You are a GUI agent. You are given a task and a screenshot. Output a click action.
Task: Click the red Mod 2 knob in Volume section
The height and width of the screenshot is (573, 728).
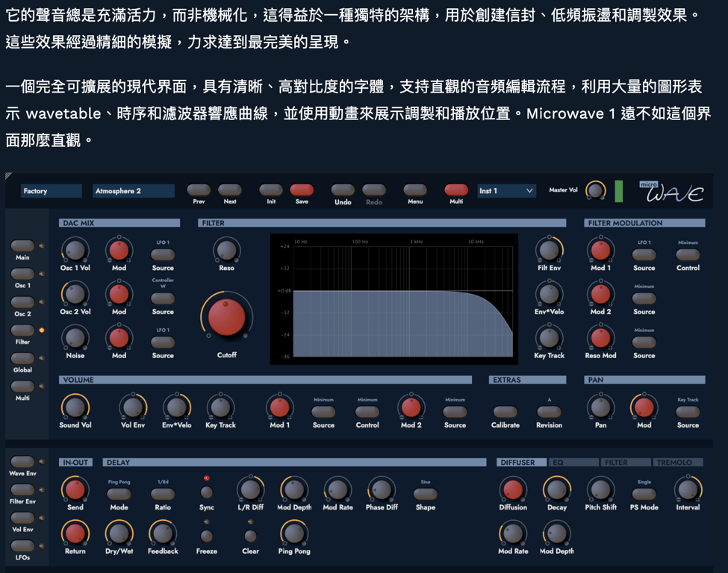point(411,407)
